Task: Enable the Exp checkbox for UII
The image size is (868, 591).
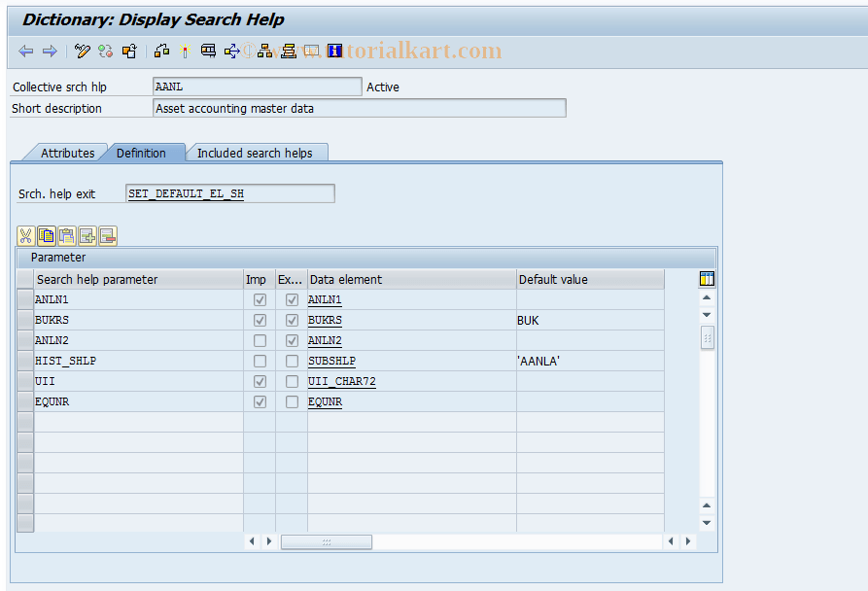Action: [x=292, y=381]
